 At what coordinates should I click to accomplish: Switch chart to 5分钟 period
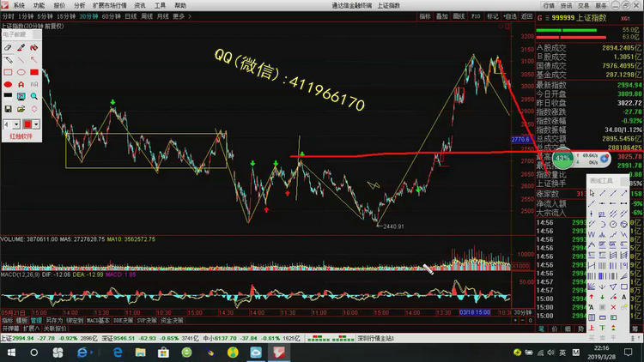[46, 16]
